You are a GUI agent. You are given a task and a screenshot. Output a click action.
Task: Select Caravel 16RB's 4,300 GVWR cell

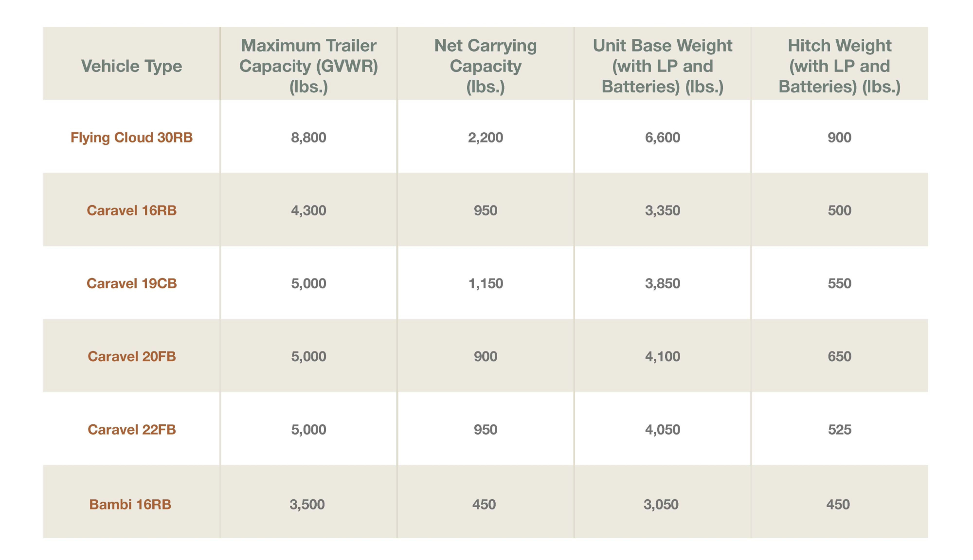[x=308, y=210]
